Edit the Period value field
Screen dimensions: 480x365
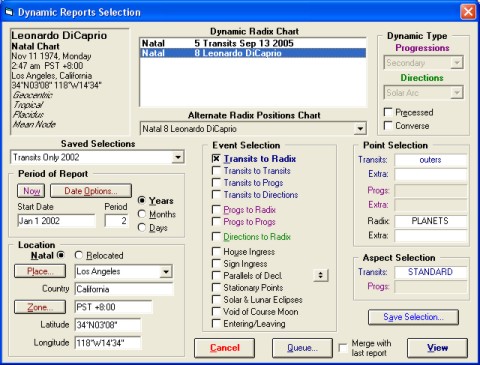pos(116,221)
